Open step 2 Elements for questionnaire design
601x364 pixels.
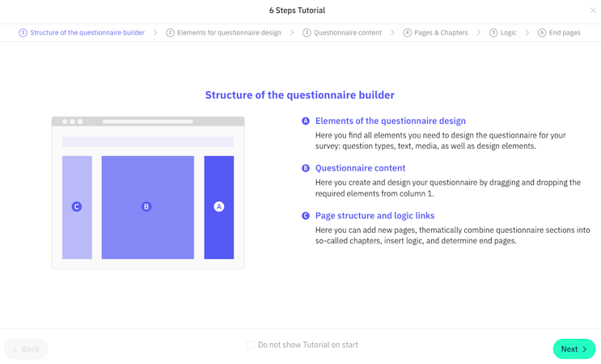click(224, 33)
